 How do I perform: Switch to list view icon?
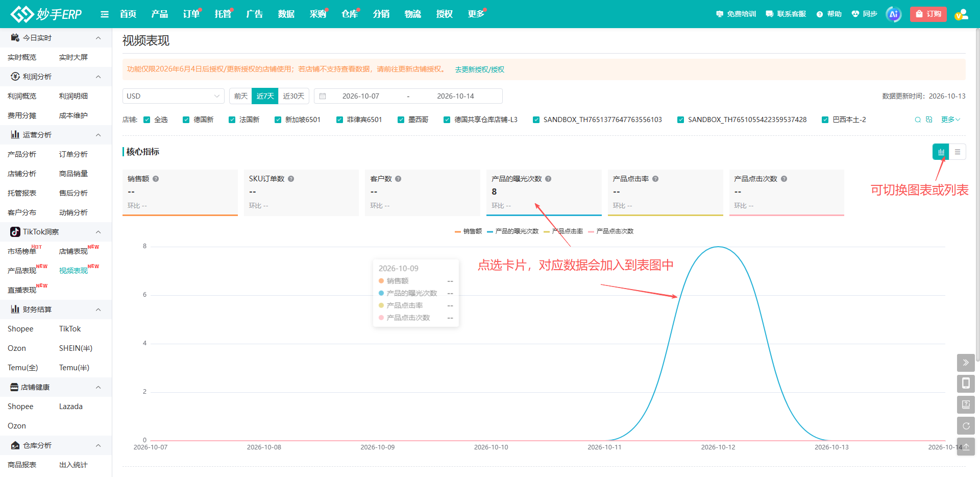tap(958, 152)
